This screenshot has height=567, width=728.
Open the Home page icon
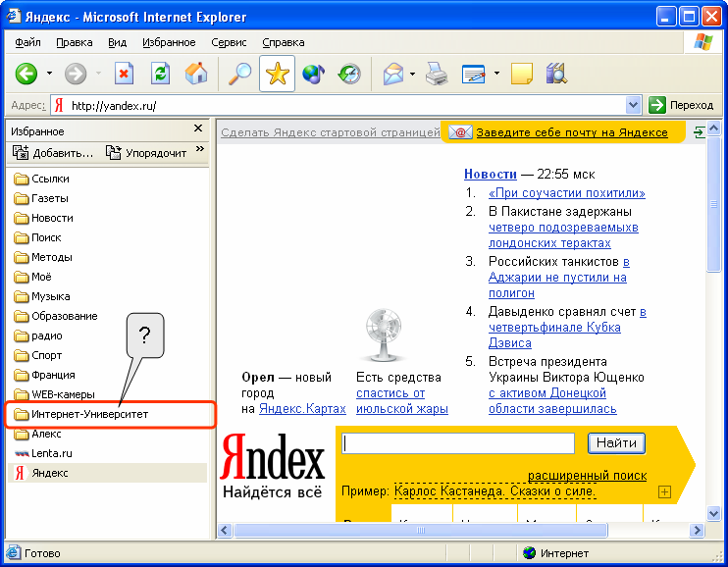click(196, 74)
